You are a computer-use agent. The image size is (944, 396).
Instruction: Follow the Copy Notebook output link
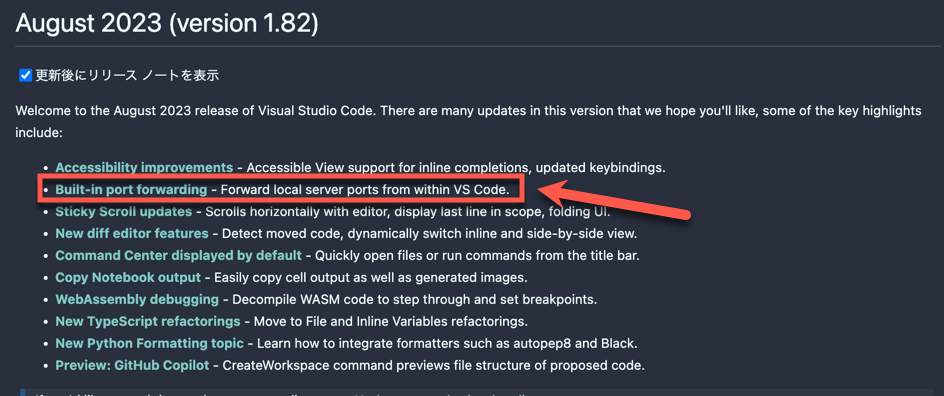128,277
